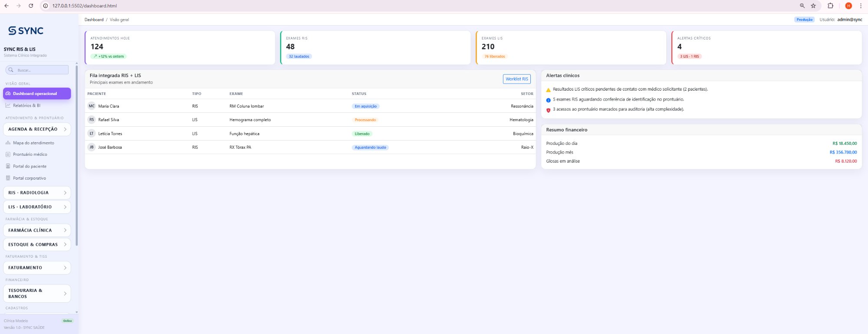The width and height of the screenshot is (868, 334).
Task: Click the up-arrow trend icon in +12% badge
Action: 95,56
